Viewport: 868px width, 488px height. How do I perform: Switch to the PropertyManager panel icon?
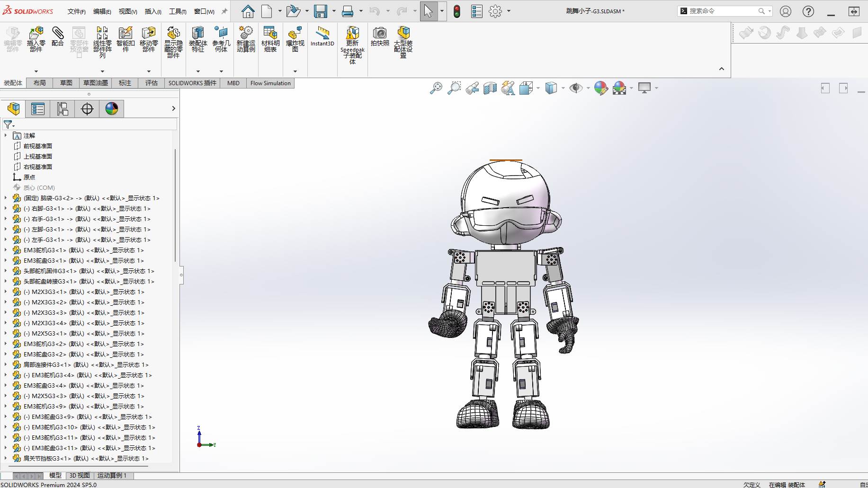pyautogui.click(x=38, y=109)
